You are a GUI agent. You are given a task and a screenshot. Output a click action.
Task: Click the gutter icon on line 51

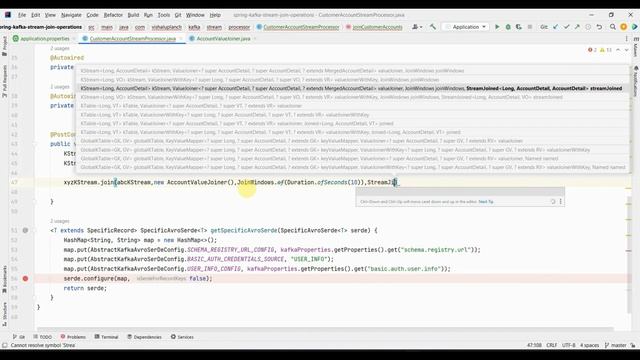(x=25, y=230)
